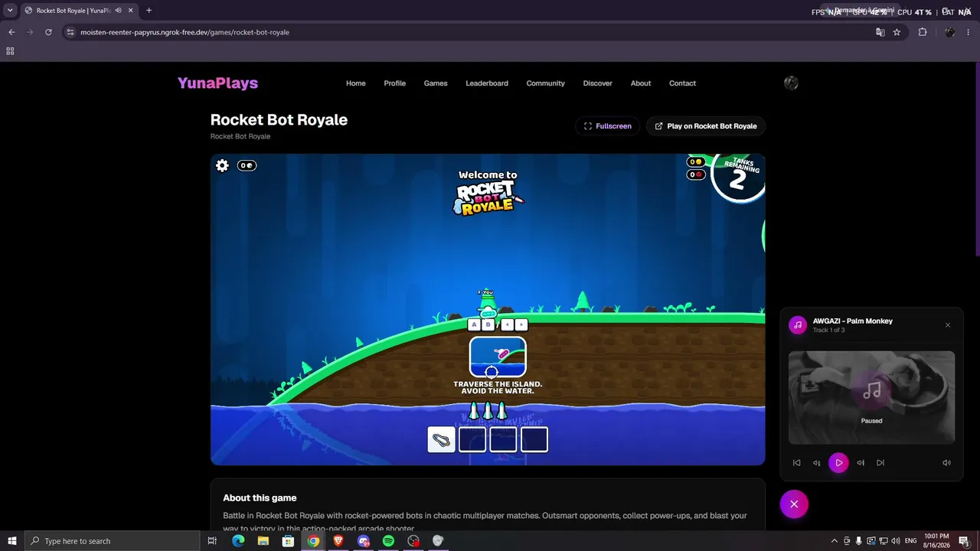Click the address bar URL
The height and width of the screenshot is (551, 980).
(x=185, y=32)
